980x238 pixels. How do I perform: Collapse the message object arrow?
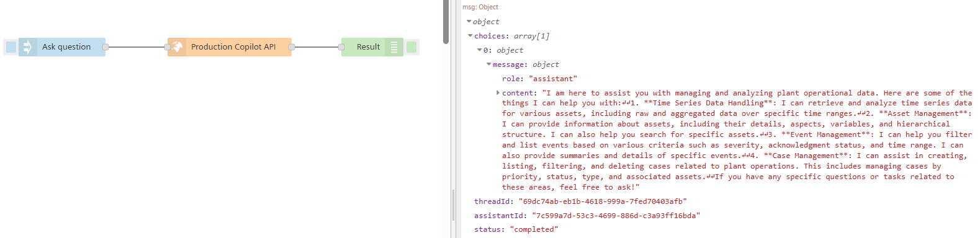point(489,64)
